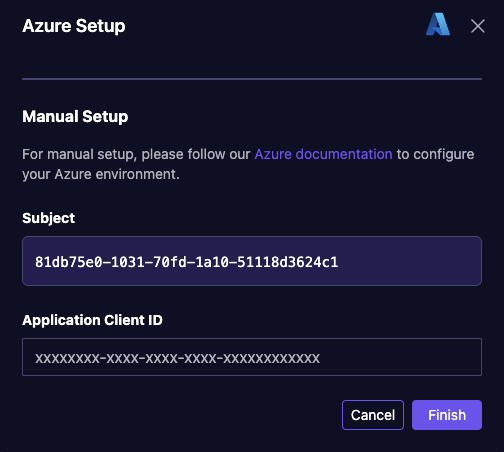Click the 'please follow our' text

pos(196,154)
